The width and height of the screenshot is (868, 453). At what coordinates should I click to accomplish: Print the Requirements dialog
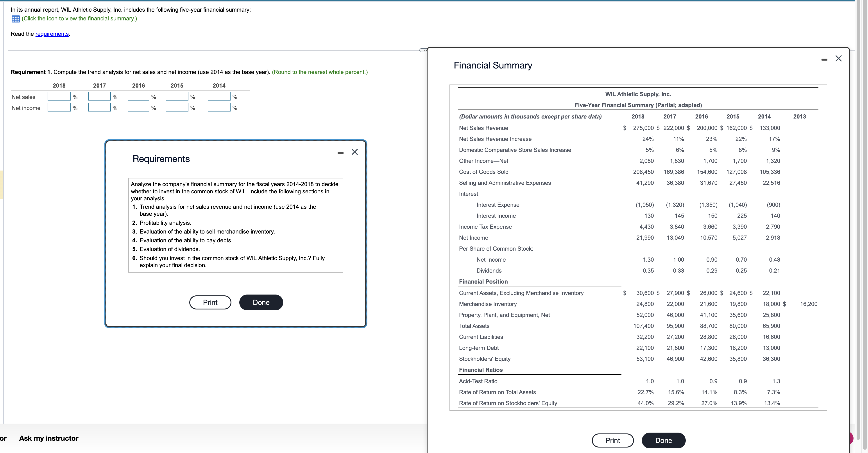pos(210,302)
